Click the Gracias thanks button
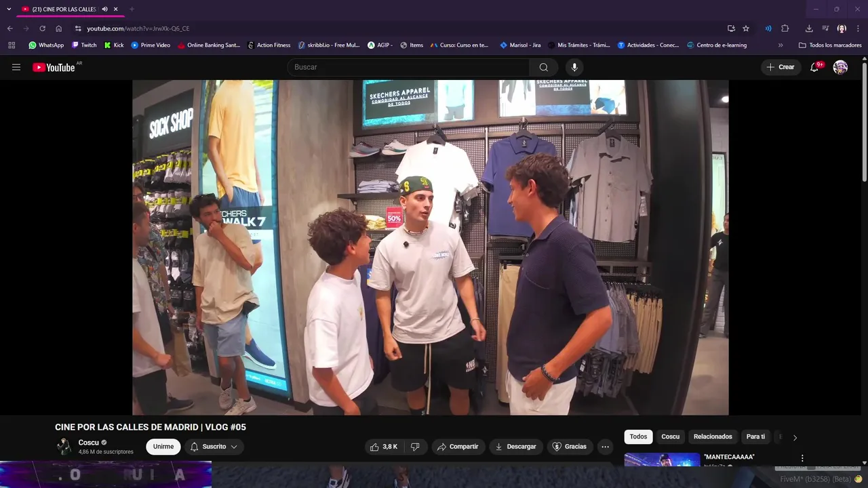Image resolution: width=868 pixels, height=488 pixels. click(570, 447)
